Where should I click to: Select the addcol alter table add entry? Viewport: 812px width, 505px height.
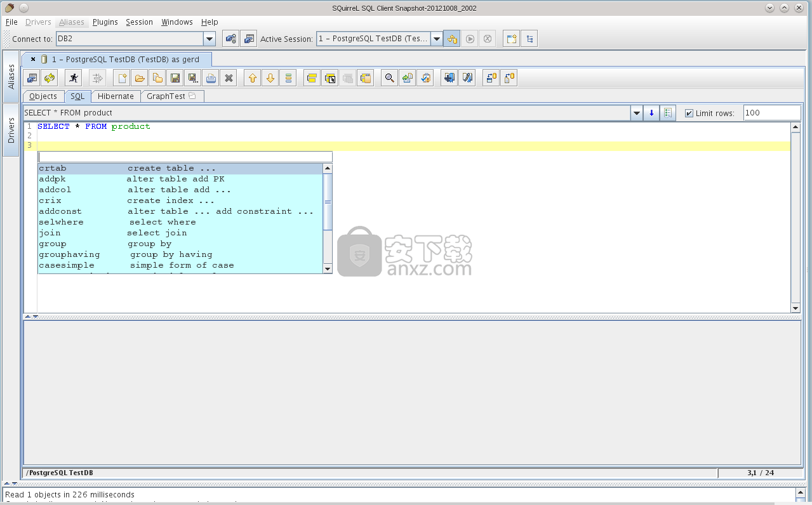pos(180,190)
